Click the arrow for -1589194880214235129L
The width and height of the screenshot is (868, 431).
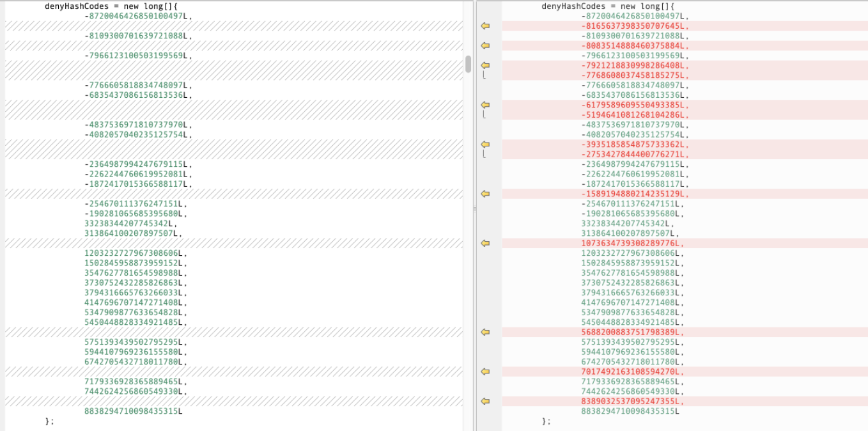coord(485,194)
